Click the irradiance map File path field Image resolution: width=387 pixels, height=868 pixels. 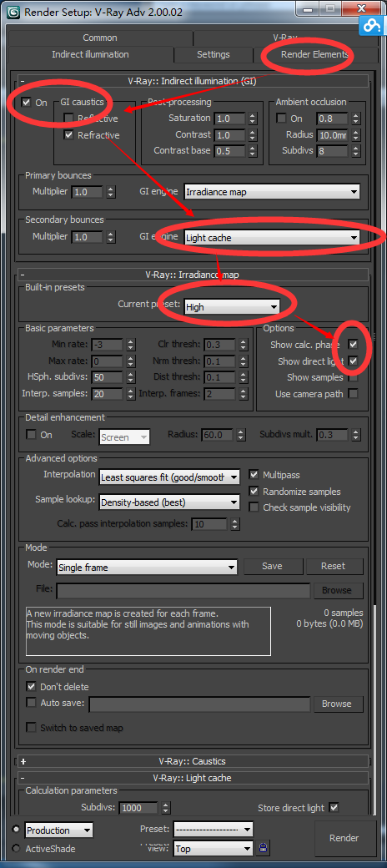tap(183, 591)
